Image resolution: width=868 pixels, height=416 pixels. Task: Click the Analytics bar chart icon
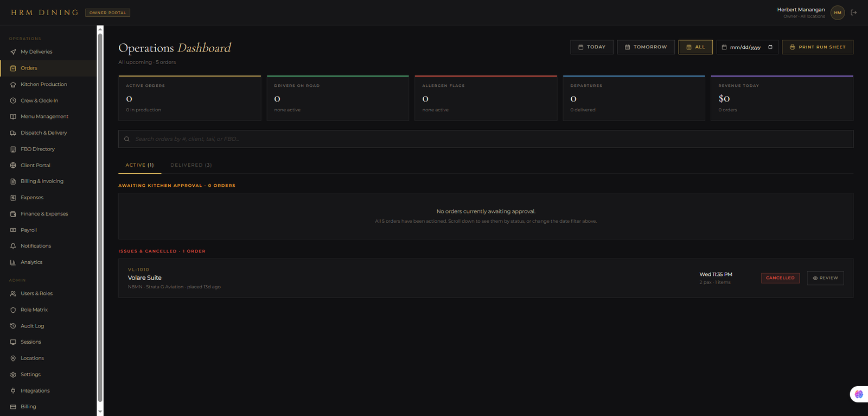(x=13, y=262)
